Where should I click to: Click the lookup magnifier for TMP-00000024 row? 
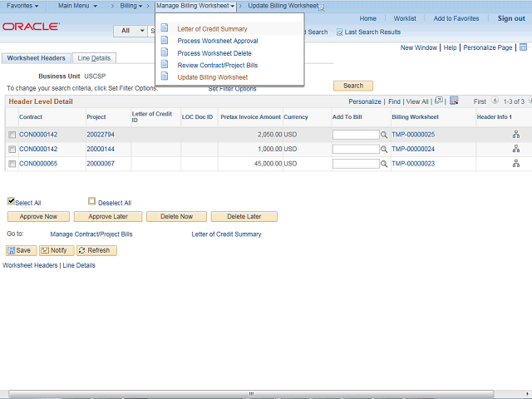click(384, 150)
